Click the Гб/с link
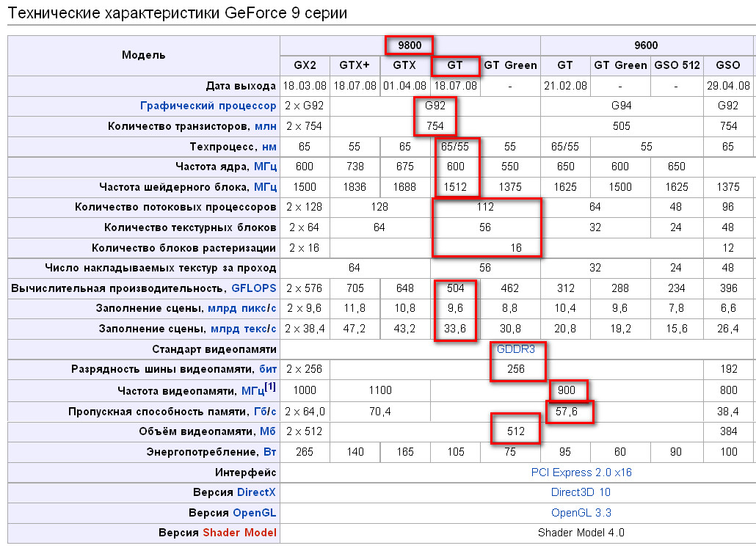Screen dimensions: 756x551 coord(265,412)
